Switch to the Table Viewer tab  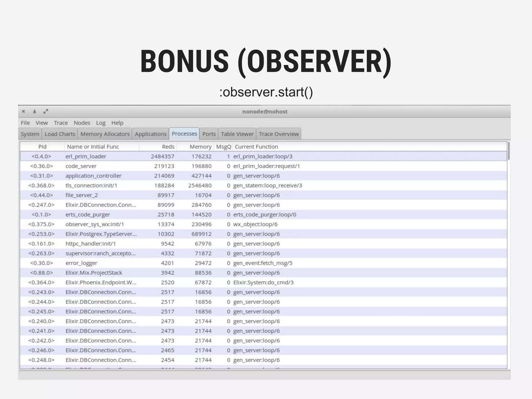tap(237, 134)
